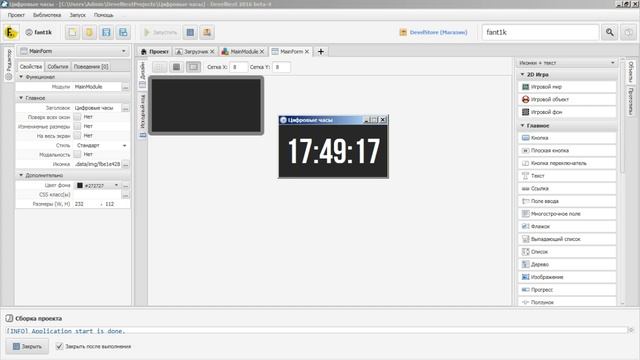640x360 pixels.
Task: Click the 'Сетка X' grid input field
Action: (x=239, y=67)
